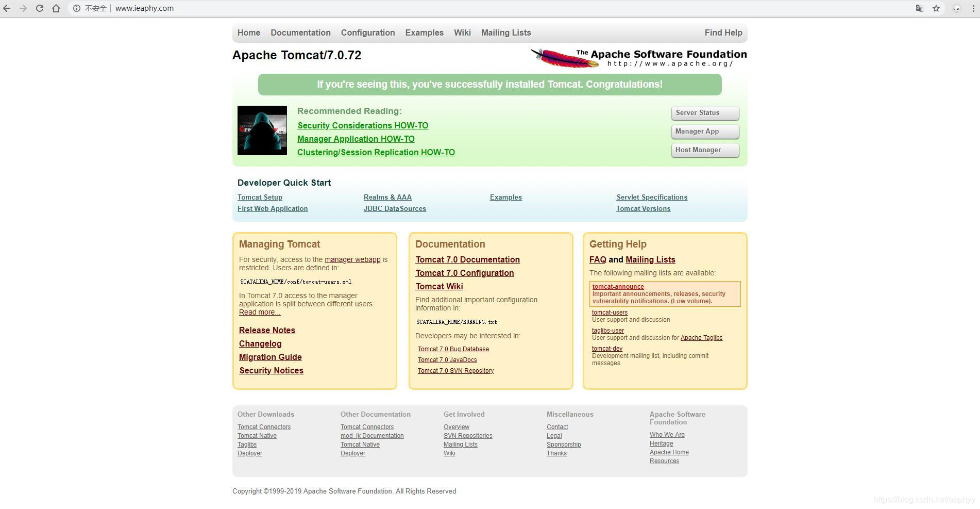Open the Tomcat Versions link
Viewport: 980px width, 509px height.
(x=644, y=208)
